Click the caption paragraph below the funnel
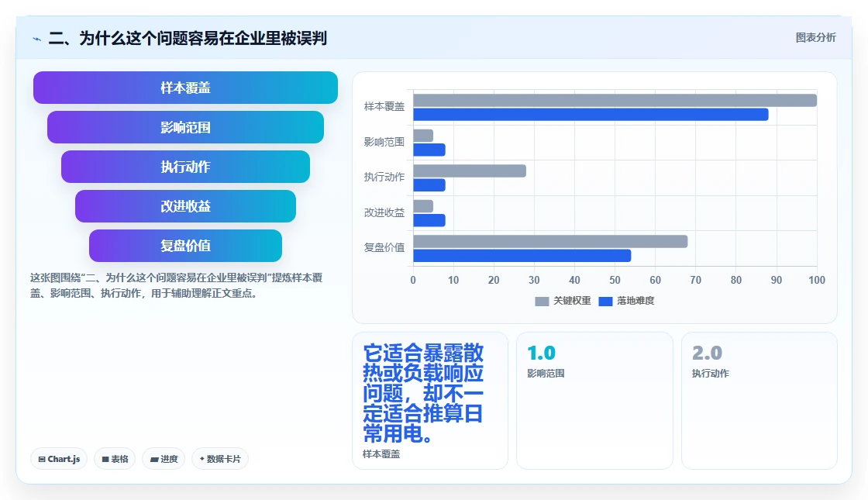Viewport: 868px width, 500px height. (x=176, y=285)
